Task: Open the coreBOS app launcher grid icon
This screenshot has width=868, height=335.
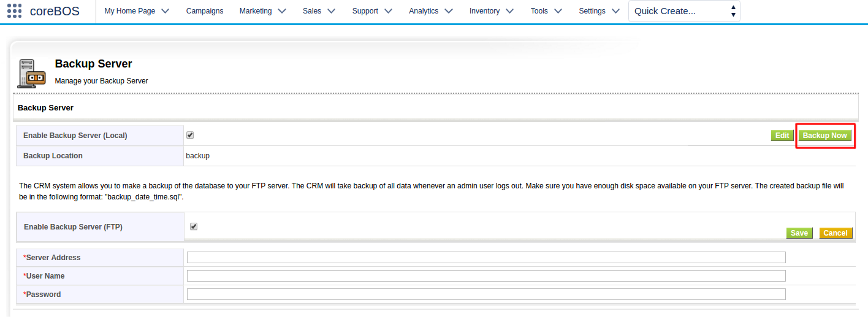Action: (14, 11)
